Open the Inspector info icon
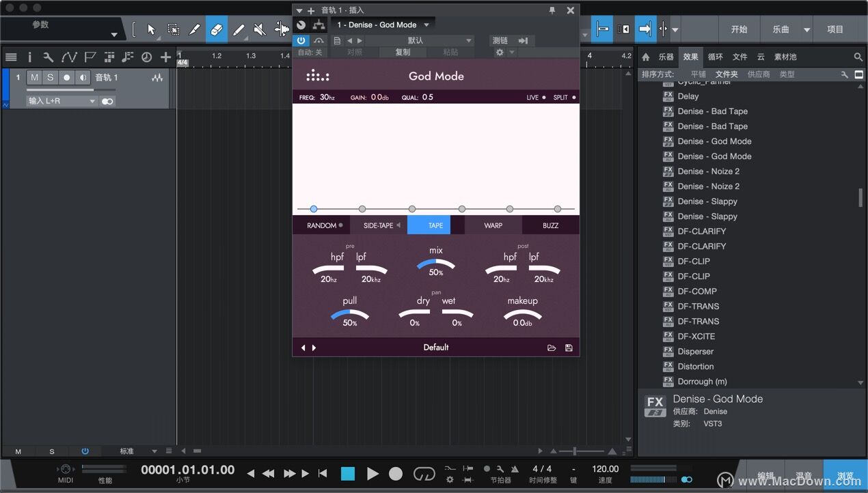Viewport: 868px width, 493px height. [29, 57]
